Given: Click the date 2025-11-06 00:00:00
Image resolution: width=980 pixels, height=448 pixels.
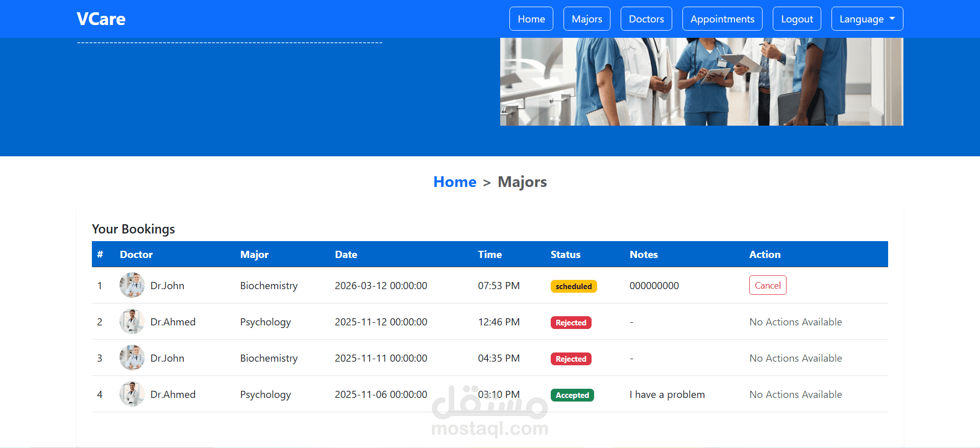Looking at the screenshot, I should (x=381, y=394).
